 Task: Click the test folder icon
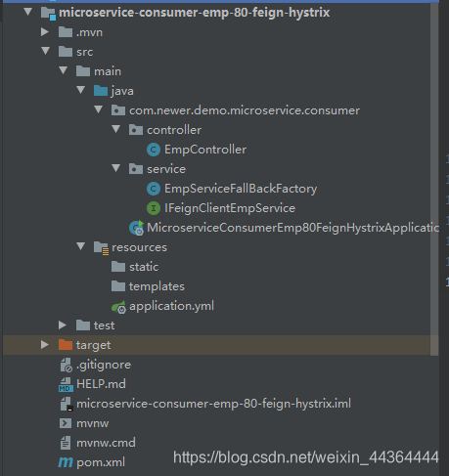click(x=83, y=325)
